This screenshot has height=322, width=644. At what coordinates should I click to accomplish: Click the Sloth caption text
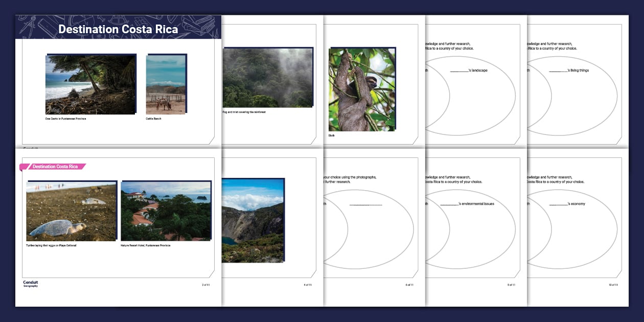333,135
